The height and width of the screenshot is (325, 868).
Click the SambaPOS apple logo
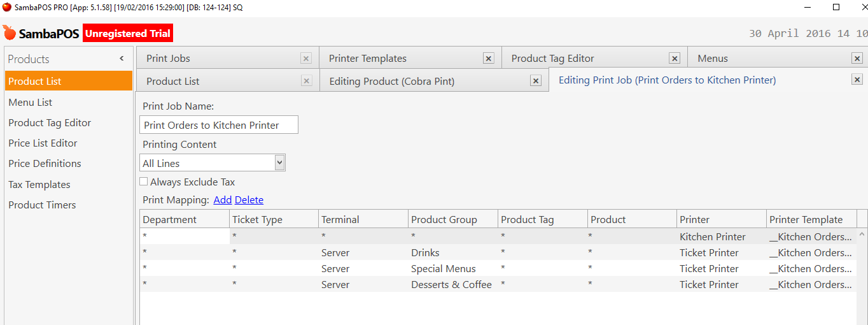pyautogui.click(x=10, y=32)
